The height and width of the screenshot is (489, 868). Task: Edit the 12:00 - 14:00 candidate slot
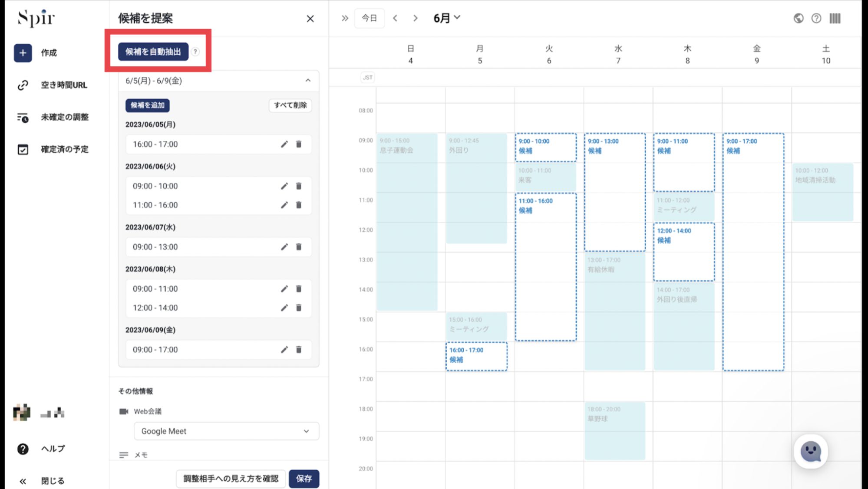[x=284, y=308]
